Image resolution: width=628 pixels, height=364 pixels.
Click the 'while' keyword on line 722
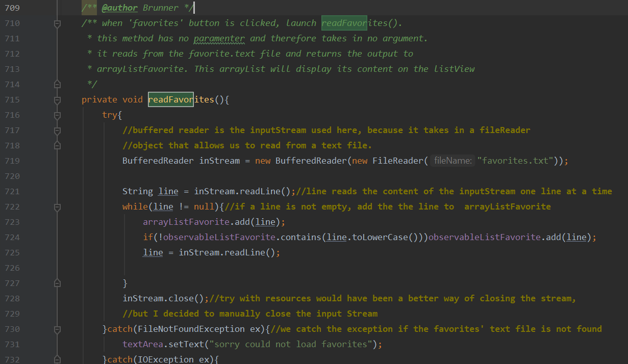(135, 206)
